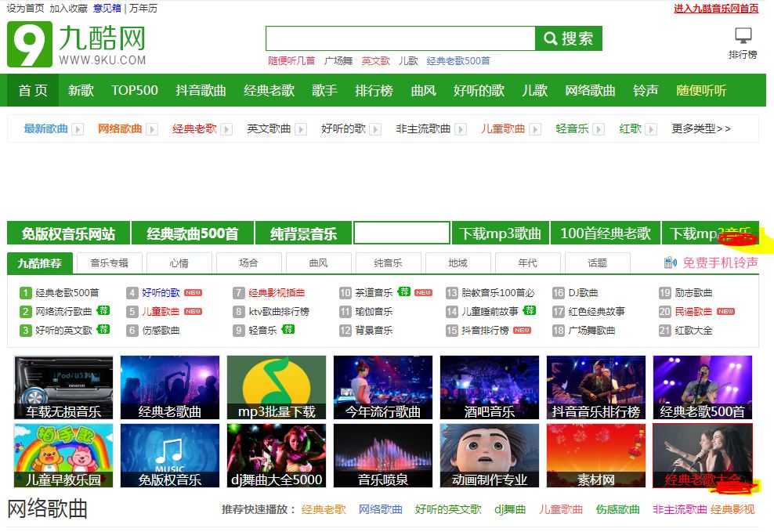Click the NEW badge beside 抖音排行榜
This screenshot has width=774, height=532.
point(523,330)
